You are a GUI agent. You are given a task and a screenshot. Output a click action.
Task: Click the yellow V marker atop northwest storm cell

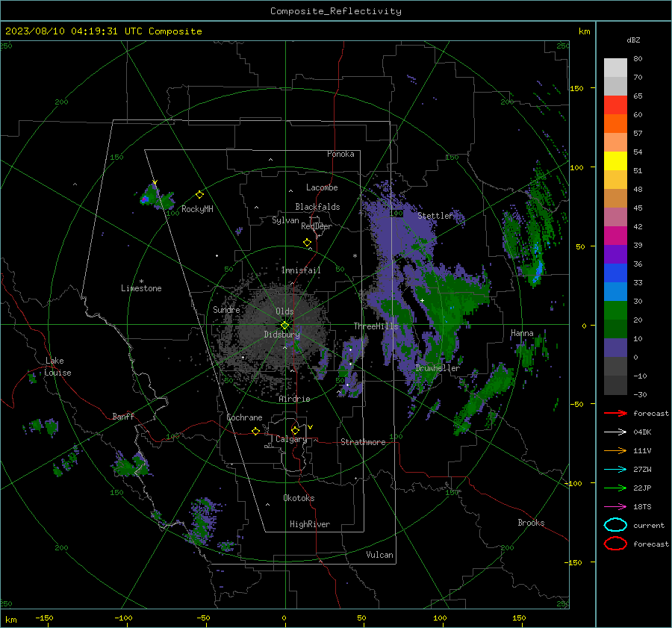tap(155, 182)
